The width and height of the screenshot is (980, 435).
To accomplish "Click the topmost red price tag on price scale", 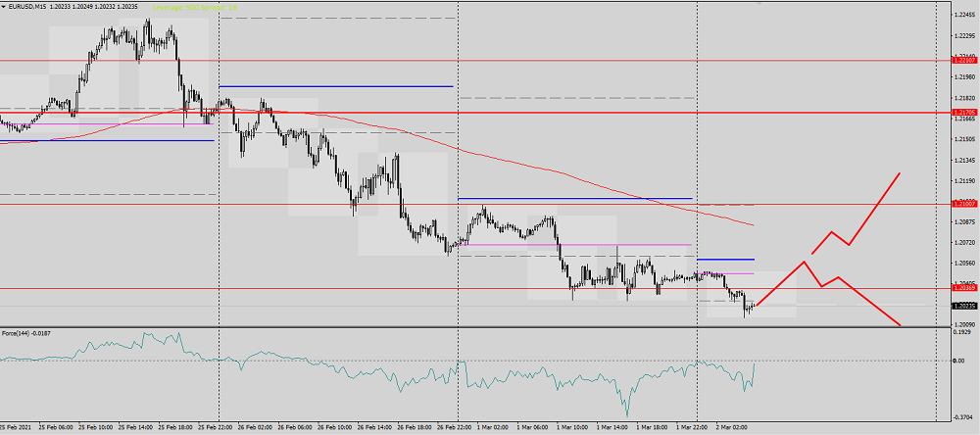I will pyautogui.click(x=963, y=61).
